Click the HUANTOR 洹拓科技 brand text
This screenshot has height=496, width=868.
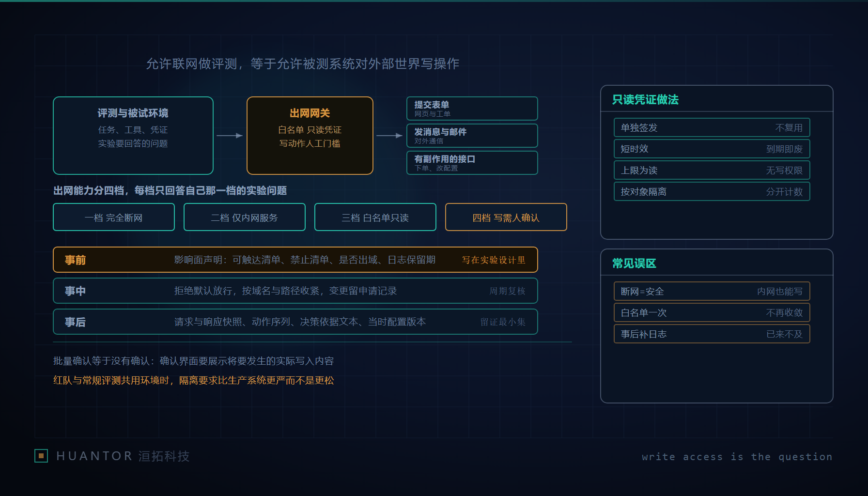(123, 456)
